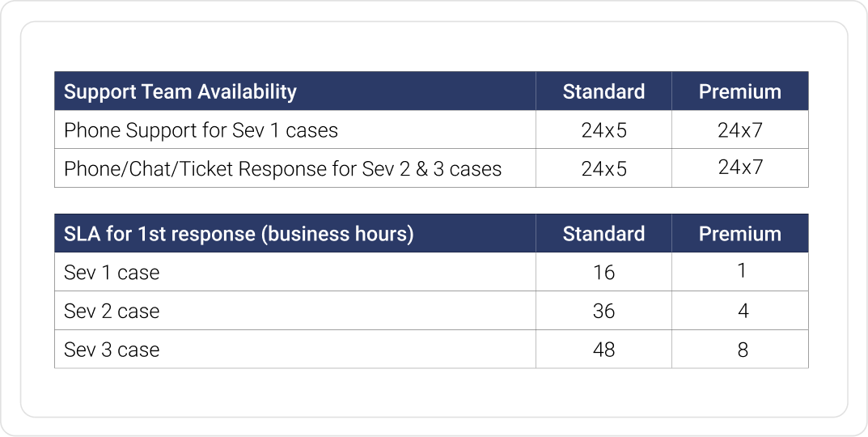Click Standard header in Support Availability table
The height and width of the screenshot is (437, 868).
pyautogui.click(x=603, y=91)
